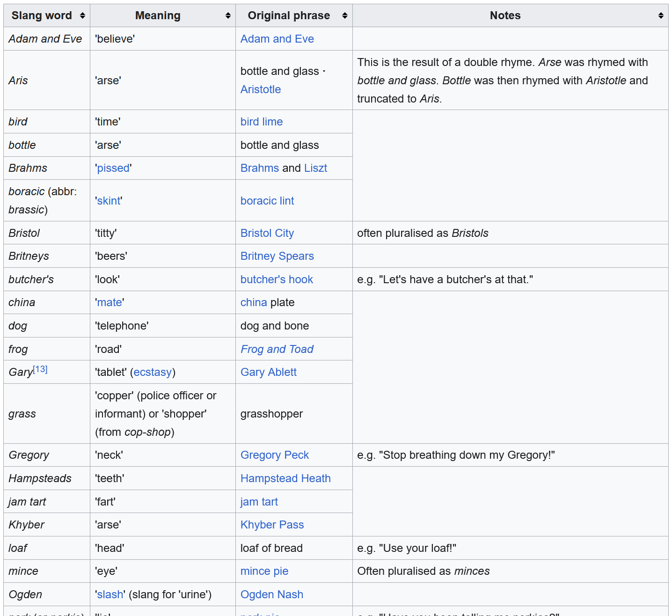Follow the Frog and Toad link
Image resolution: width=672 pixels, height=616 pixels.
point(277,349)
